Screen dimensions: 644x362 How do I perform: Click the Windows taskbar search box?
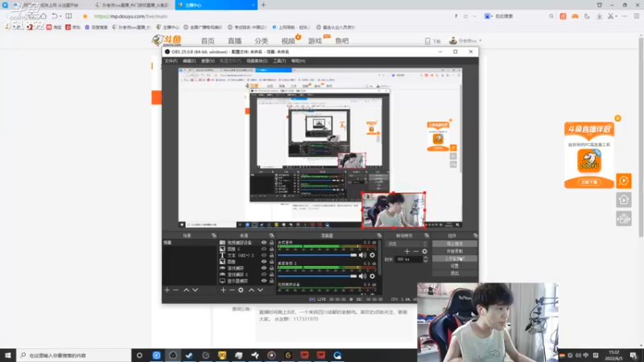74,356
